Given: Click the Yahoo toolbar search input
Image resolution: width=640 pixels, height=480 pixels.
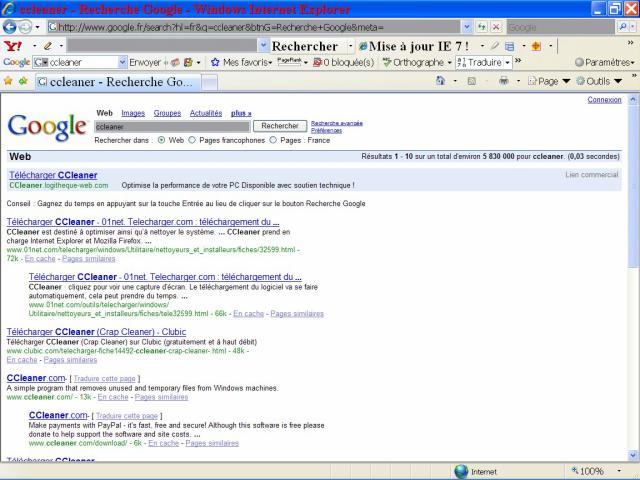Looking at the screenshot, I should [x=162, y=46].
